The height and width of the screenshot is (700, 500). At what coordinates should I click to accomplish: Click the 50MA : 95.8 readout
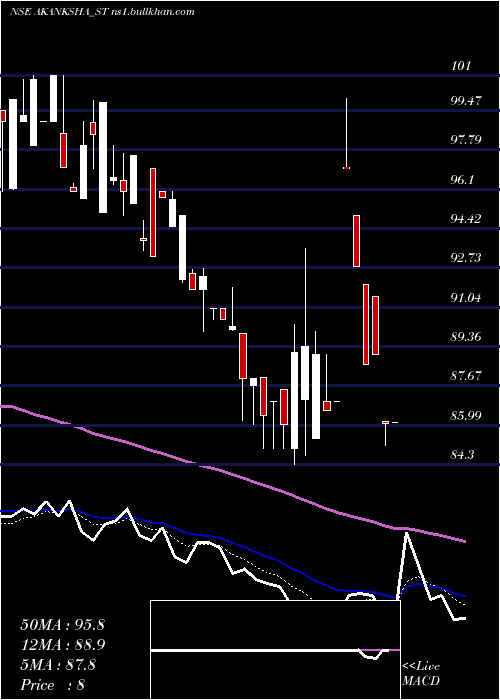62,625
